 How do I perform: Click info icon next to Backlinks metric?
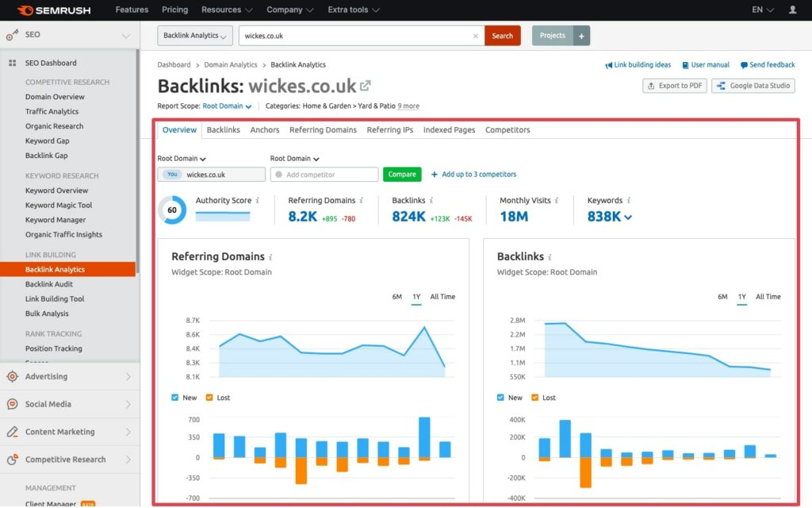(x=431, y=200)
